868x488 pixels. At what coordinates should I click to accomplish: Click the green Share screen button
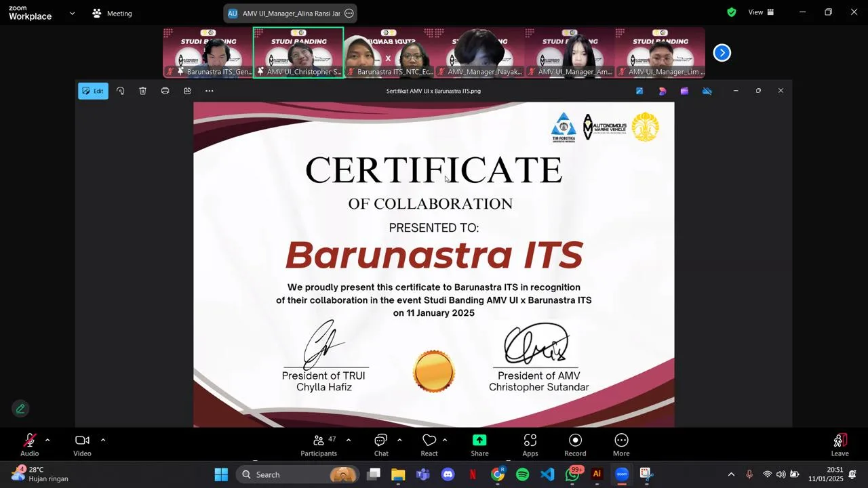(x=479, y=445)
